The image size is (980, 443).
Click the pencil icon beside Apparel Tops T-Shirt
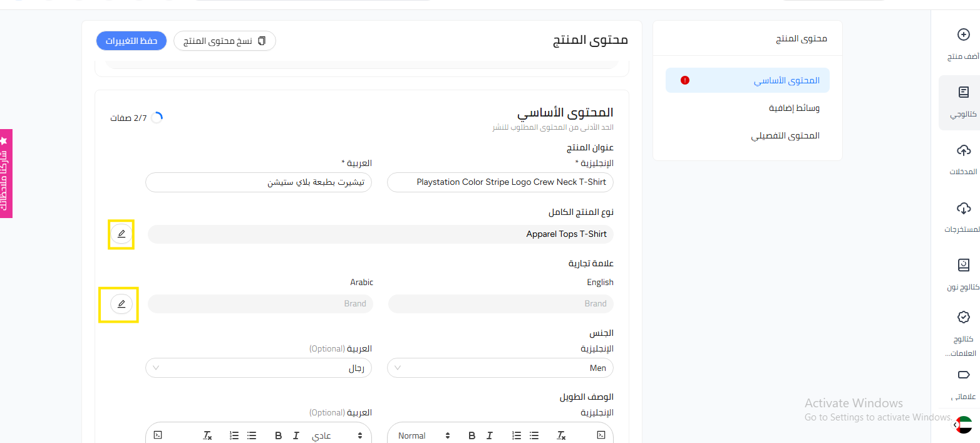point(121,234)
